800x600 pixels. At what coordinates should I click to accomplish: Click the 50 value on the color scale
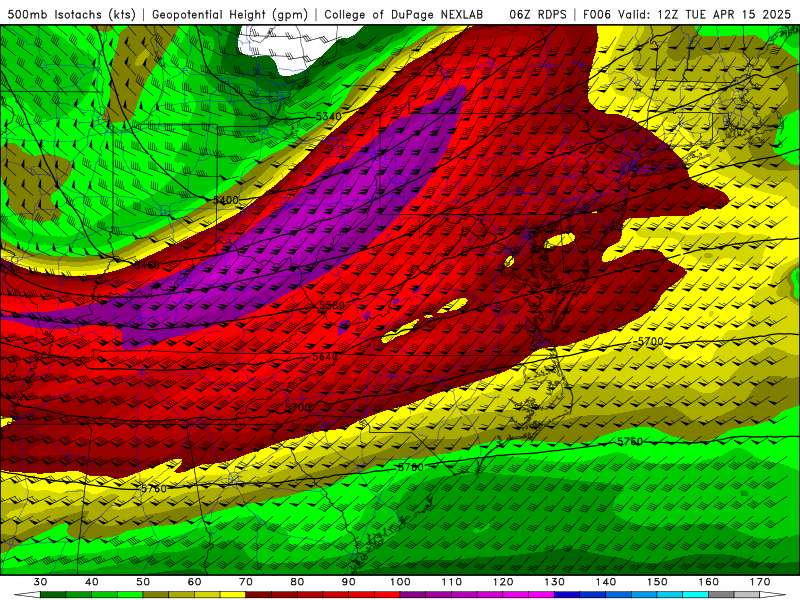[x=143, y=582]
